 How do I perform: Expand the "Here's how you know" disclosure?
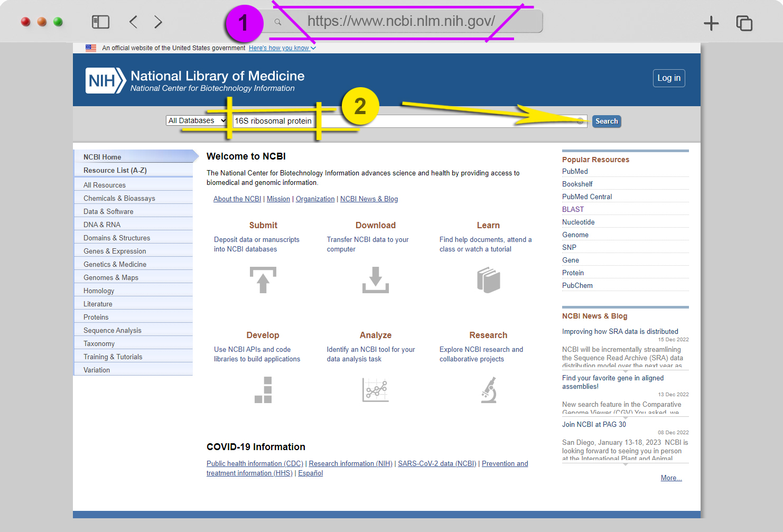coord(282,48)
